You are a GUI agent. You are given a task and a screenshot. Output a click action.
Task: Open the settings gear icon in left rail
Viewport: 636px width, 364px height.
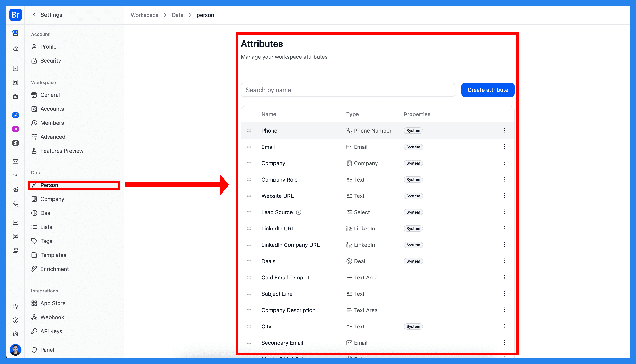(15, 334)
